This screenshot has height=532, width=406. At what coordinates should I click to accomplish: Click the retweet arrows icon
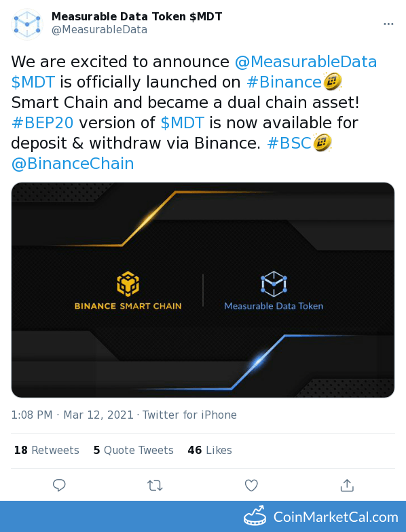(155, 486)
